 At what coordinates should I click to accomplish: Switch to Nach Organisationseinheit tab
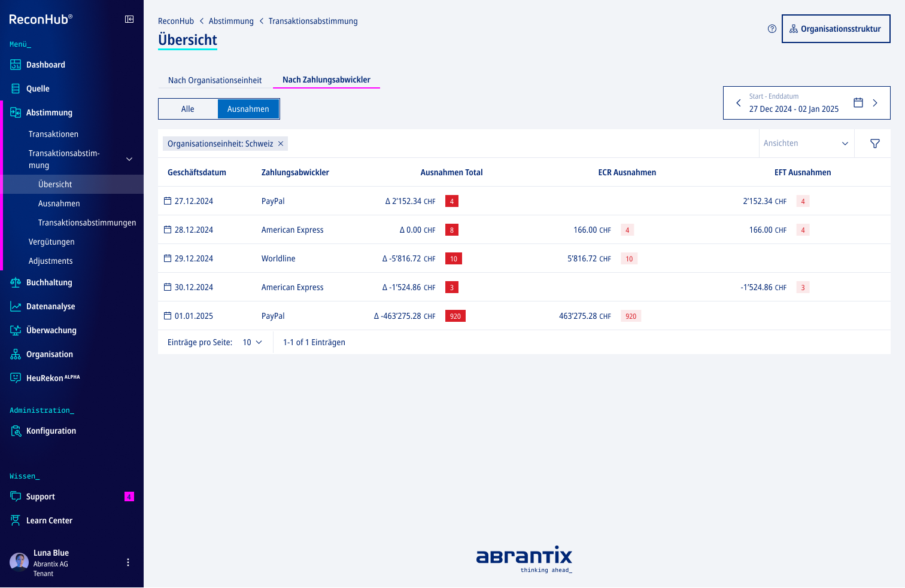pyautogui.click(x=215, y=80)
